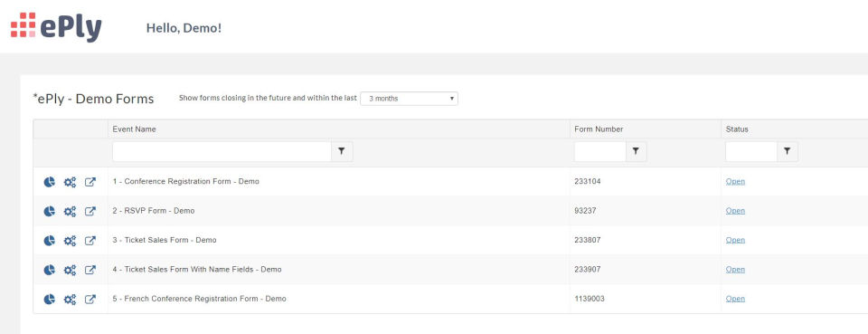Select '1 - Conference Registration Form - Demo' text
Image resolution: width=868 pixels, height=334 pixels.
185,181
